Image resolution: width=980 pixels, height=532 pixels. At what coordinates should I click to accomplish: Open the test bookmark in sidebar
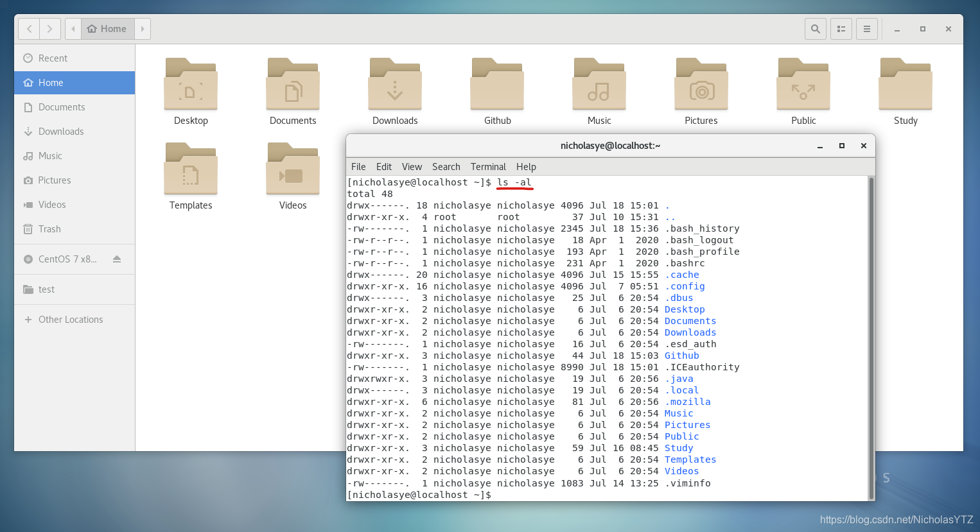(x=74, y=289)
